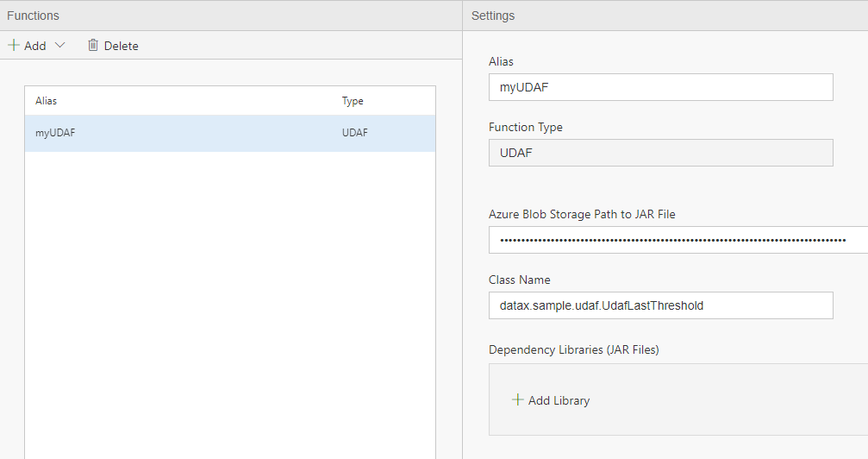The height and width of the screenshot is (459, 868).
Task: Click the myUDAF alias text in the list
Action: [55, 133]
